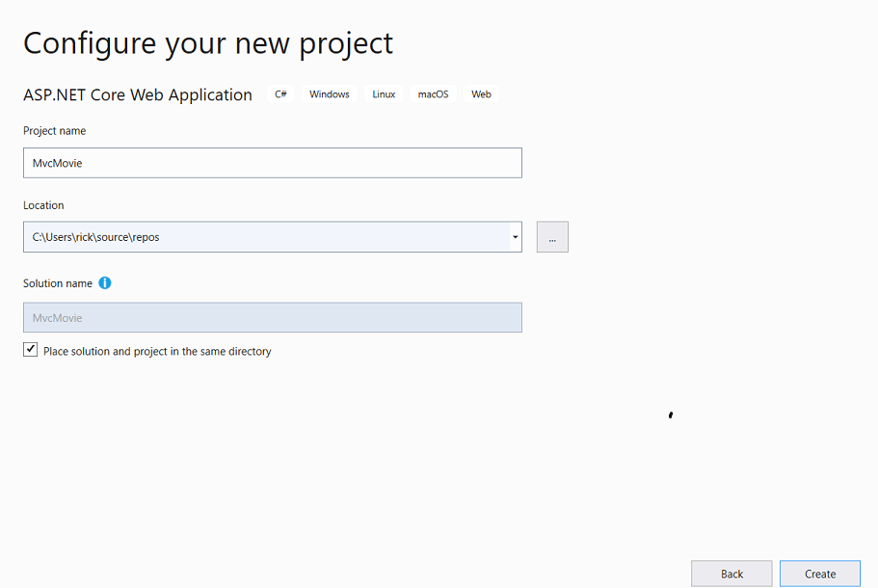Select the macOS platform tag
Screen dimensions: 878x588
tap(433, 94)
